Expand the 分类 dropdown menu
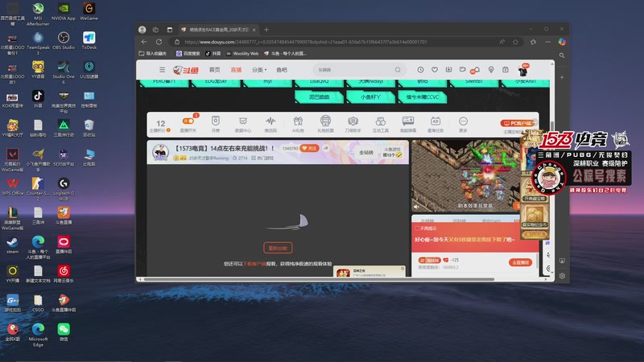Screen dimensions: 644x362 coord(259,70)
